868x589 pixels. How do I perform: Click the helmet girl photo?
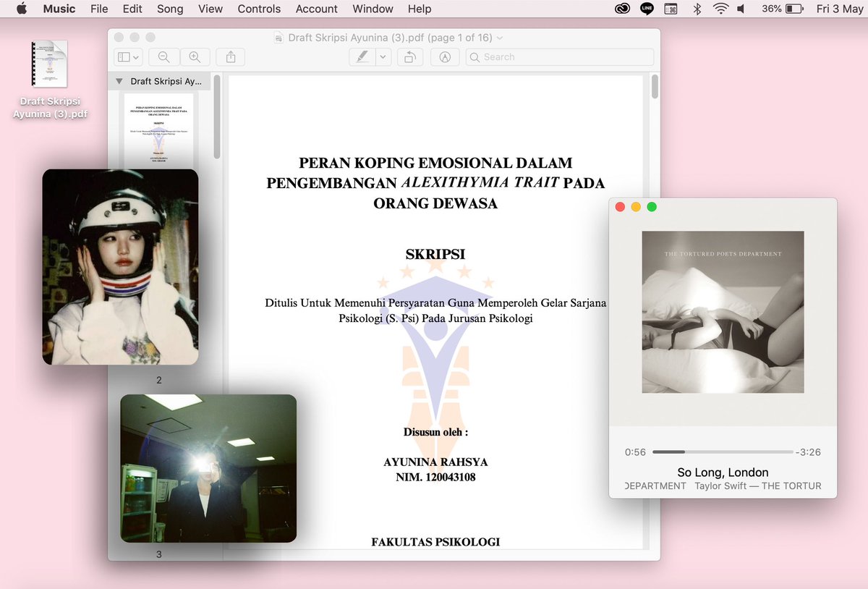120,267
